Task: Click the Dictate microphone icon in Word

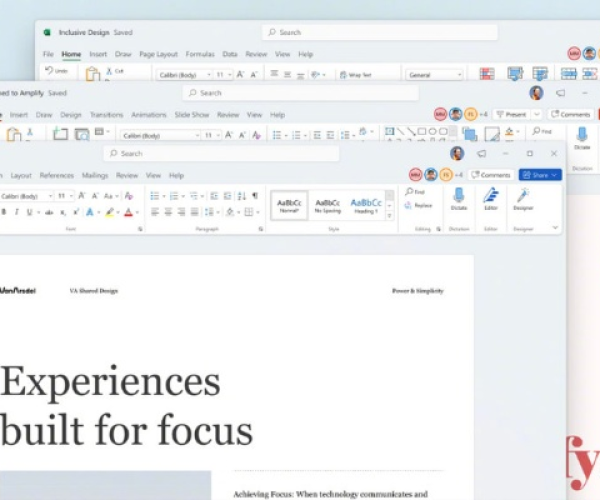Action: 458,196
